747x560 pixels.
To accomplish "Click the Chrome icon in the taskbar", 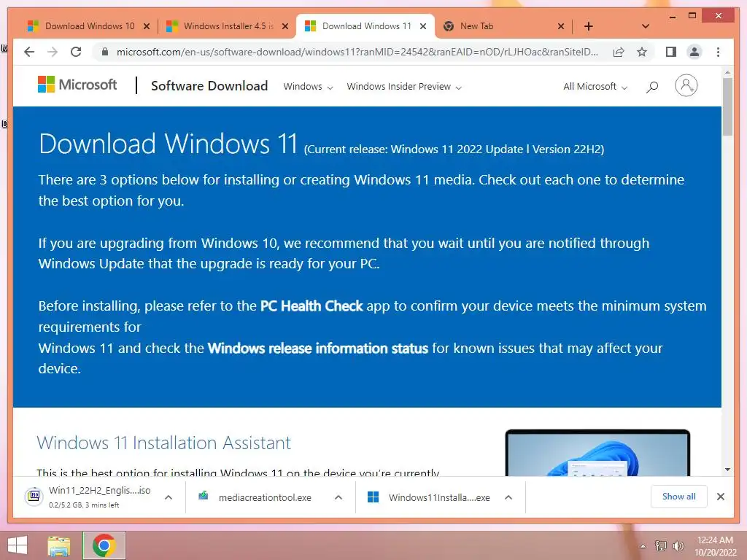I will [104, 545].
